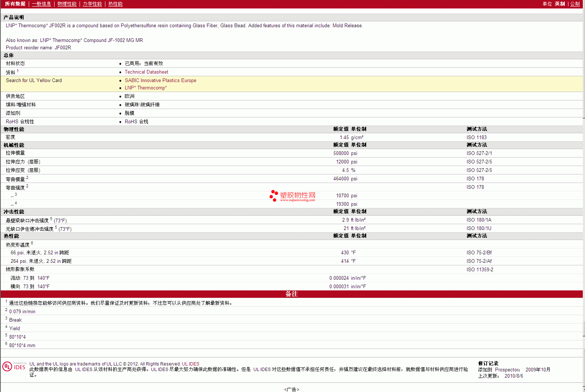585x392 pixels.
Task: Open Technical Datasheet link
Action: (146, 72)
